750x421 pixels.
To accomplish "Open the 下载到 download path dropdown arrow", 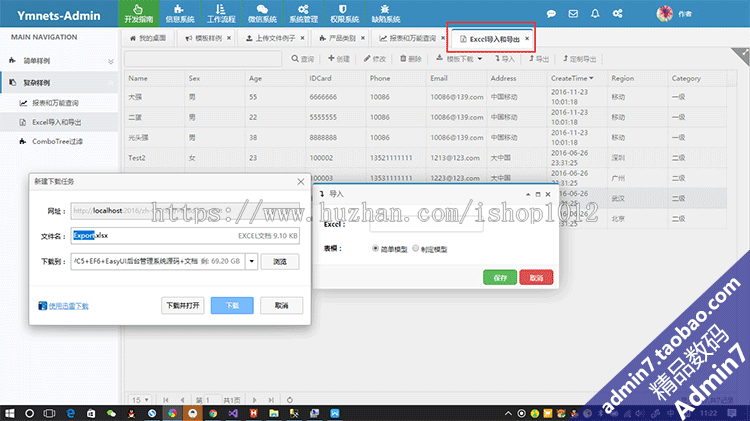I will [x=252, y=261].
